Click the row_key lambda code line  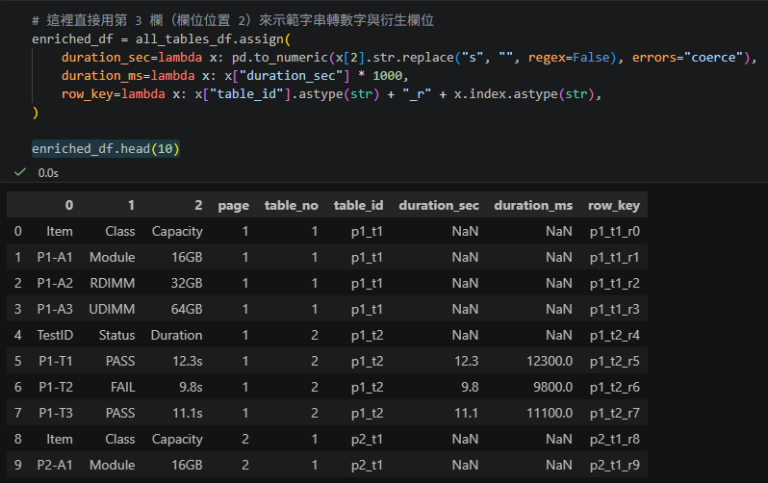[331, 94]
